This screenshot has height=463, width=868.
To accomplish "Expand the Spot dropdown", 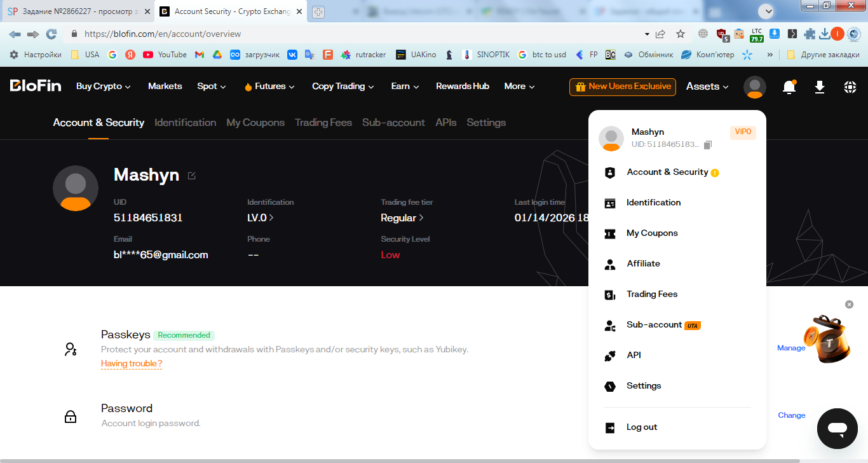I will 212,86.
